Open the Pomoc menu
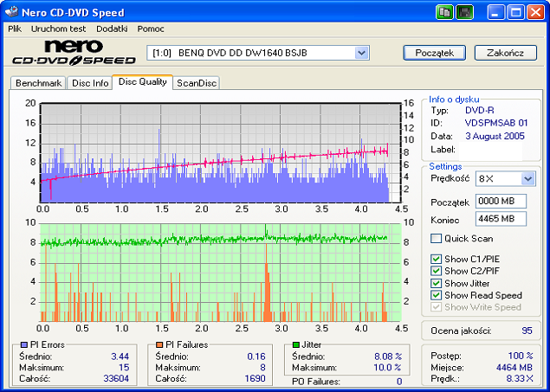 151,29
